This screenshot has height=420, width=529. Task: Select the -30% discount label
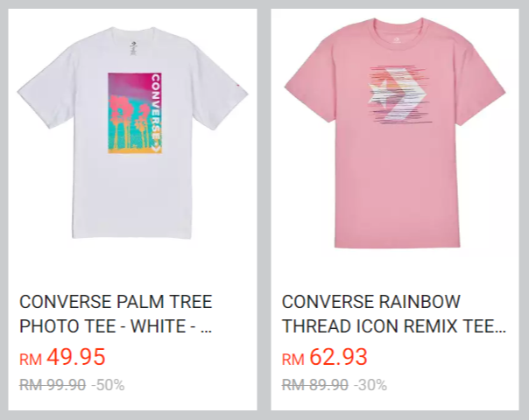[x=370, y=385]
